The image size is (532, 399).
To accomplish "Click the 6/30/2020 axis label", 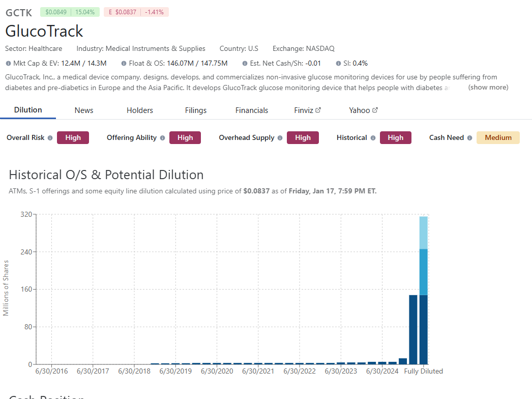I will pyautogui.click(x=217, y=371).
